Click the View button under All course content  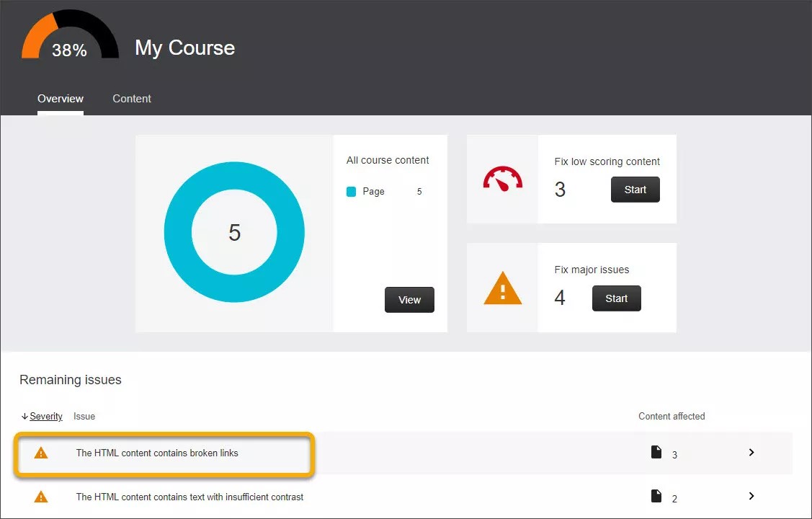[409, 299]
